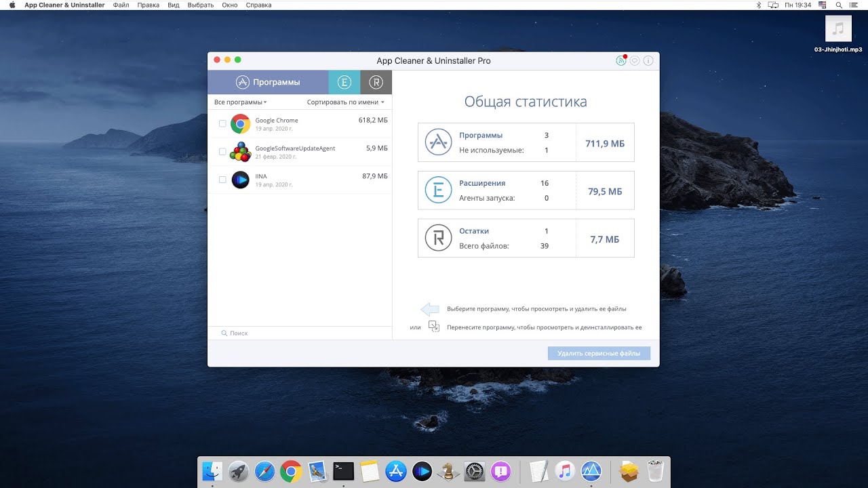Screen dimensions: 868x488
Task: Tick the Google Chrome checkbox
Action: [x=222, y=123]
